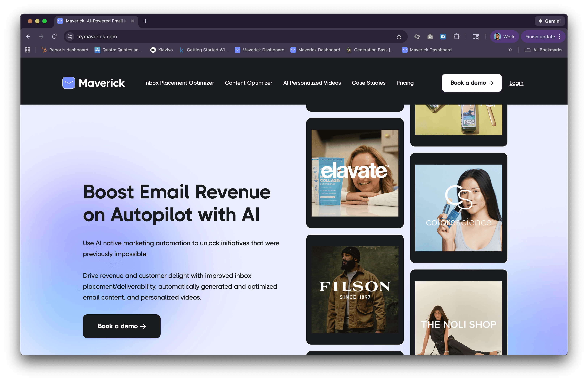Select the Pricing menu item
The width and height of the screenshot is (588, 382).
(405, 83)
